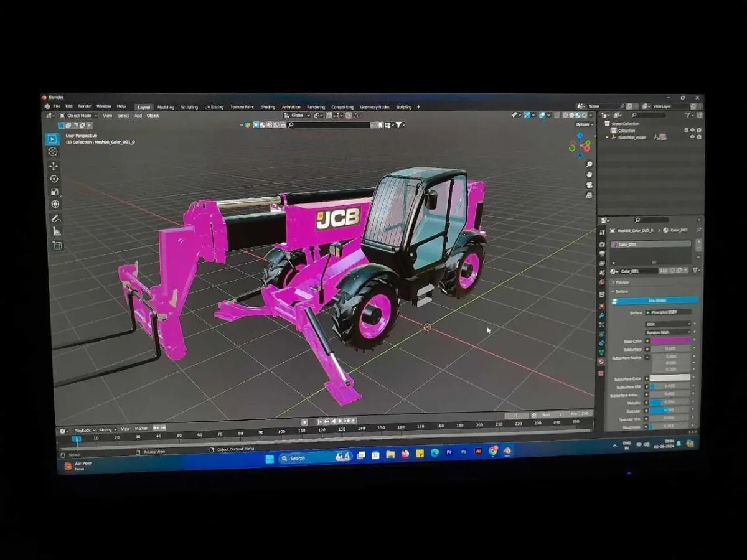This screenshot has width=747, height=560.
Task: Open Photoshop from the taskbar
Action: [464, 452]
